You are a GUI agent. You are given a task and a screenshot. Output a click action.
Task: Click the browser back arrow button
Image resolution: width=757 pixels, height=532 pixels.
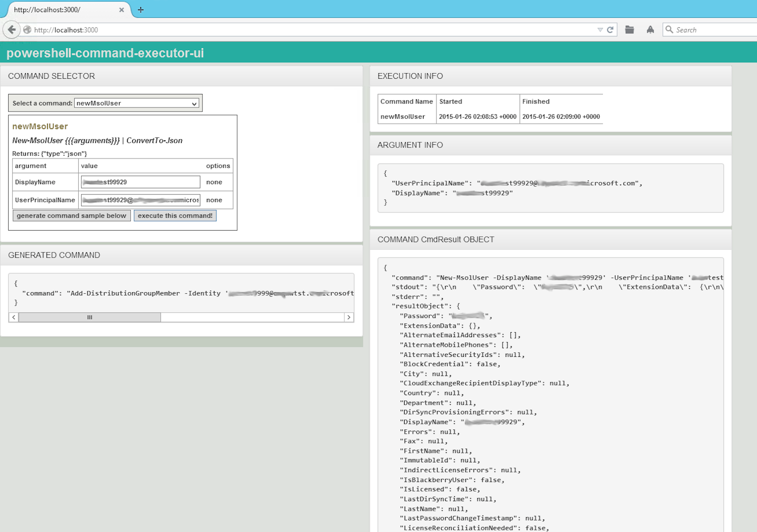click(12, 30)
